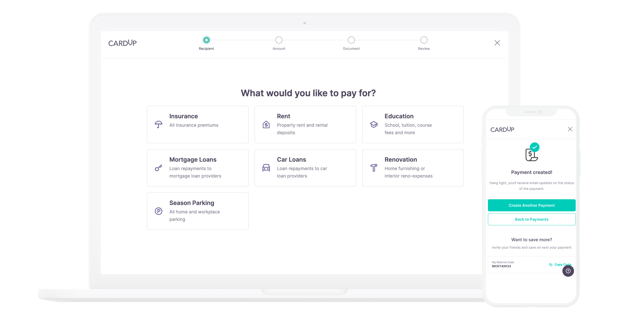Viewport: 644px width, 322px height.
Task: Close the laptop payment wizard with X
Action: coord(497,43)
